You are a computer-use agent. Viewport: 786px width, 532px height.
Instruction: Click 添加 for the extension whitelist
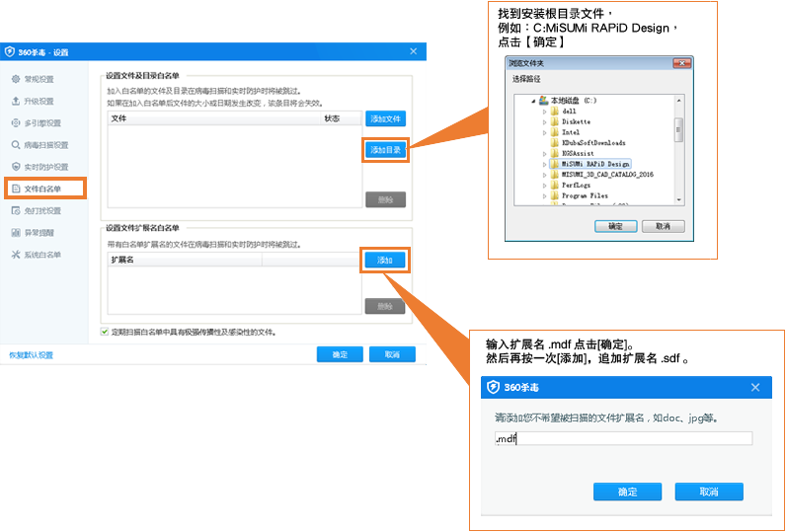click(x=385, y=260)
